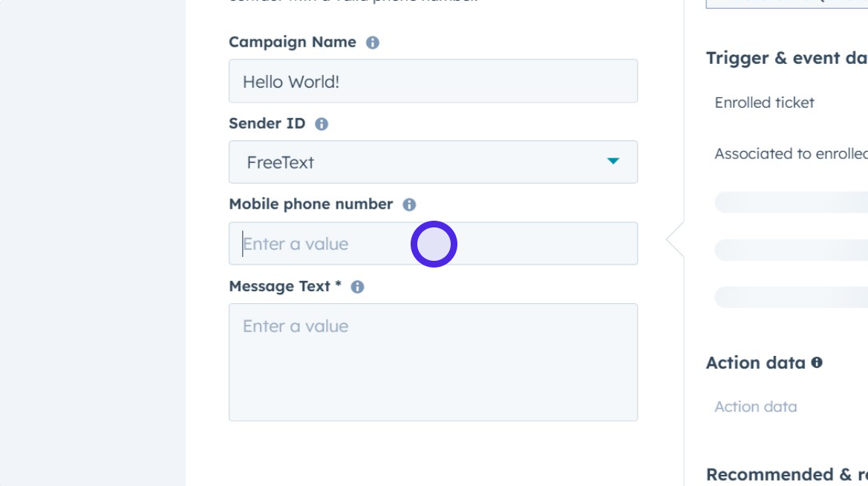Image resolution: width=868 pixels, height=486 pixels.
Task: Select the Enrolled ticket data option
Action: point(764,103)
